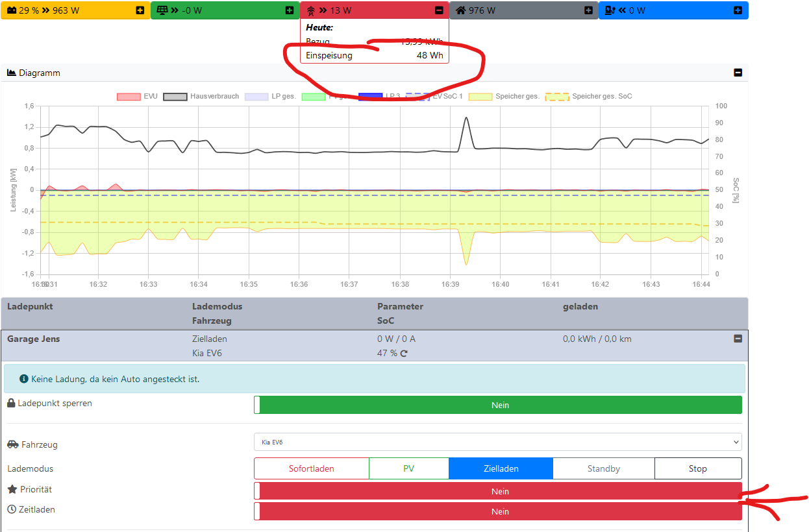This screenshot has width=809, height=532.
Task: Set charge mode to Standby
Action: tap(603, 468)
